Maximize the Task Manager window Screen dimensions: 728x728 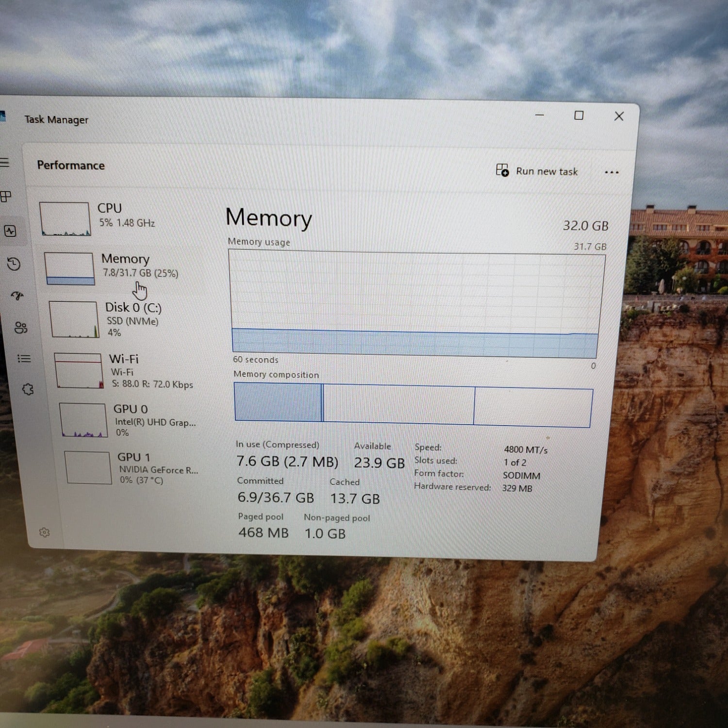tap(579, 116)
